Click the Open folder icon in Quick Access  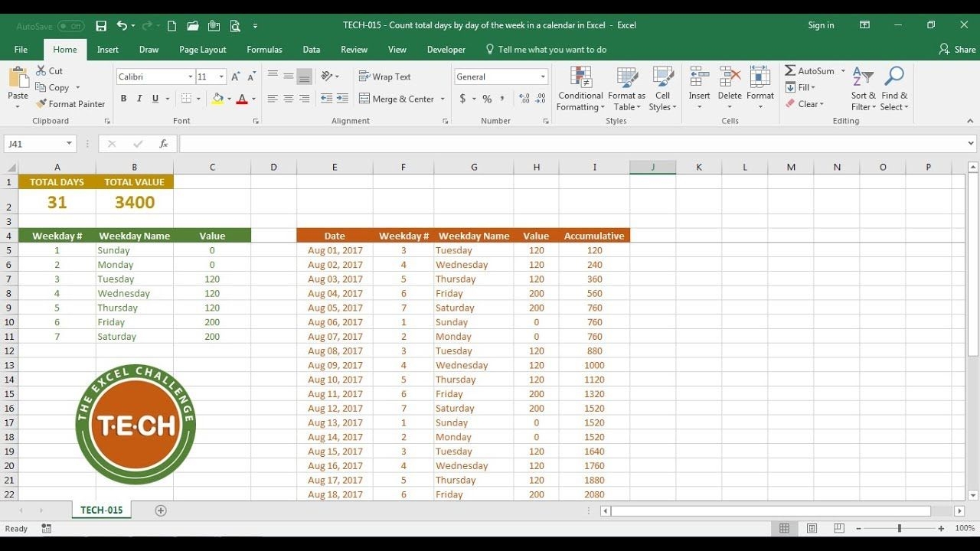(x=193, y=25)
